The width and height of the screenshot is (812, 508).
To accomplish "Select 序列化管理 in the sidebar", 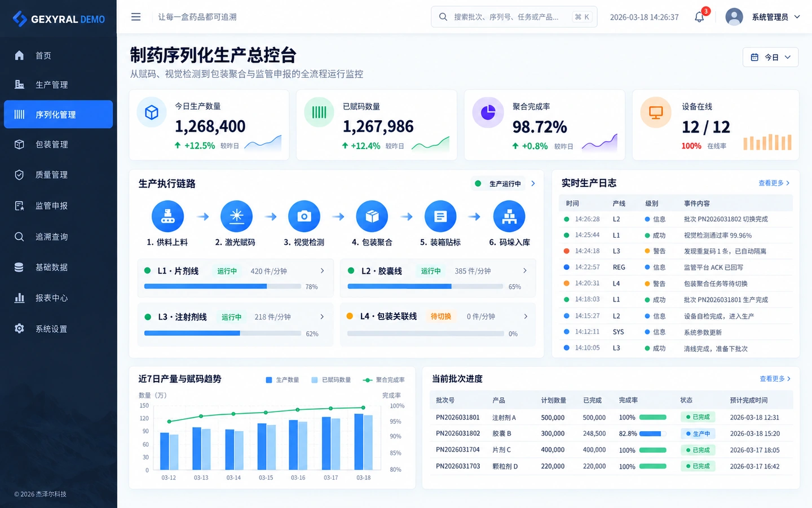I will (59, 115).
